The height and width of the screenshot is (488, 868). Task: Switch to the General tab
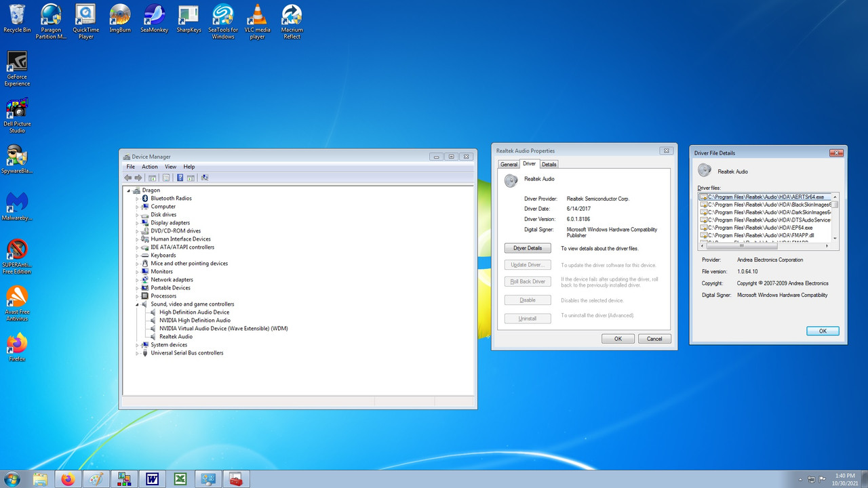point(509,165)
